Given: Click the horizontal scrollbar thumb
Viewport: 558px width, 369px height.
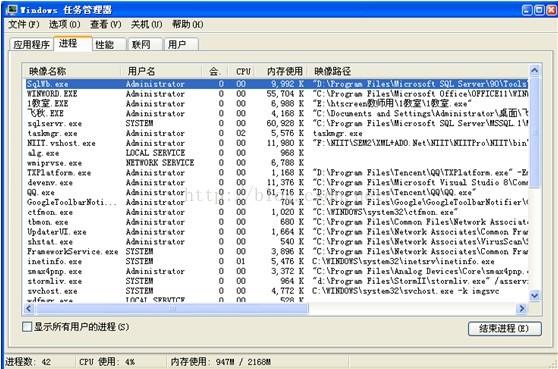Looking at the screenshot, I should click(172, 309).
